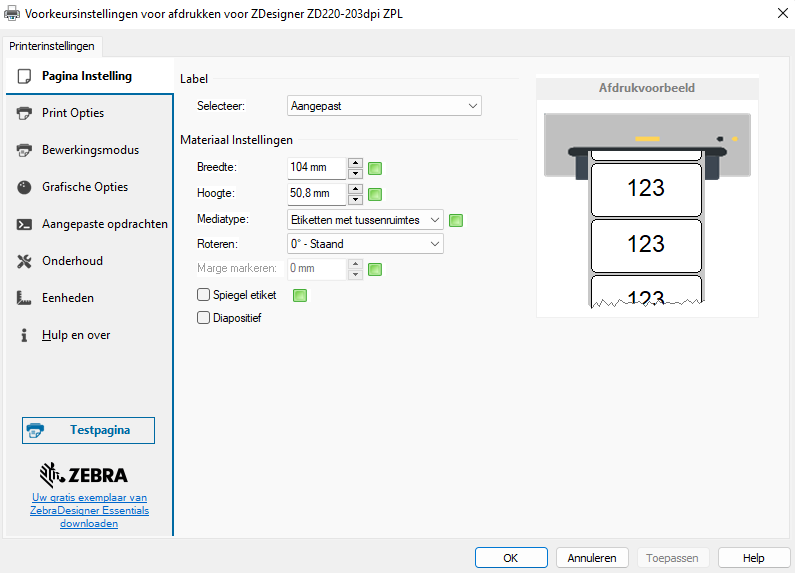This screenshot has height=573, width=795.
Task: Click the Testpagina button
Action: (x=88, y=431)
